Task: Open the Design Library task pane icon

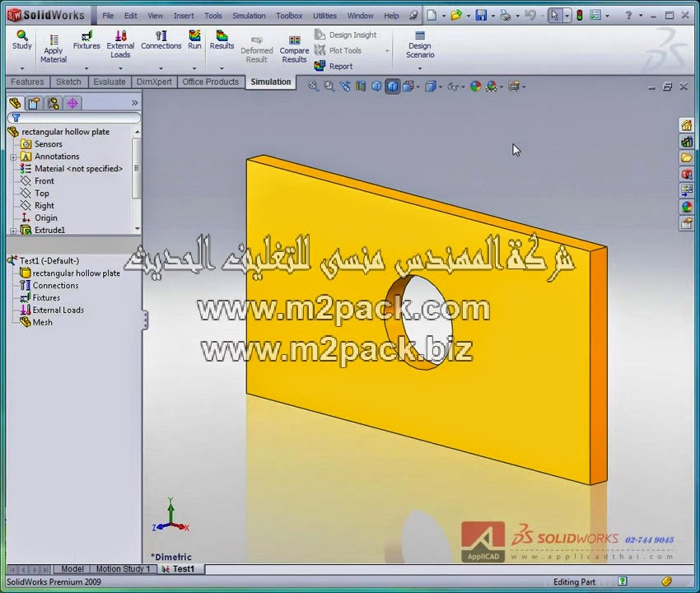Action: [x=687, y=142]
